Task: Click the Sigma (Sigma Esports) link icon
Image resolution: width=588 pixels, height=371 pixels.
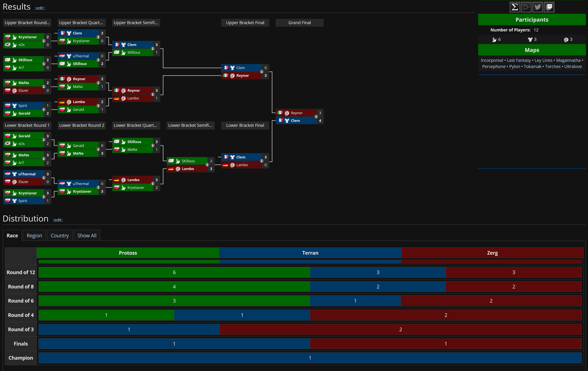Action: tap(514, 7)
